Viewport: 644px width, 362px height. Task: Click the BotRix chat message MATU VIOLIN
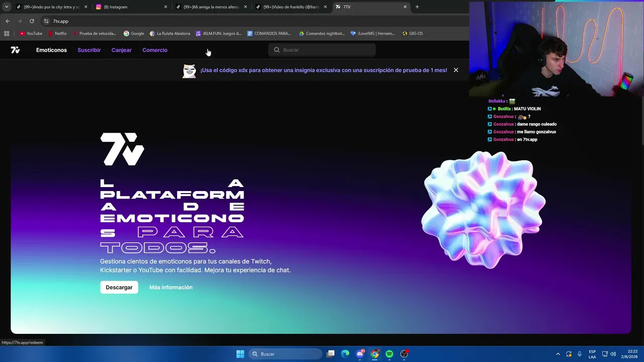pos(527,109)
